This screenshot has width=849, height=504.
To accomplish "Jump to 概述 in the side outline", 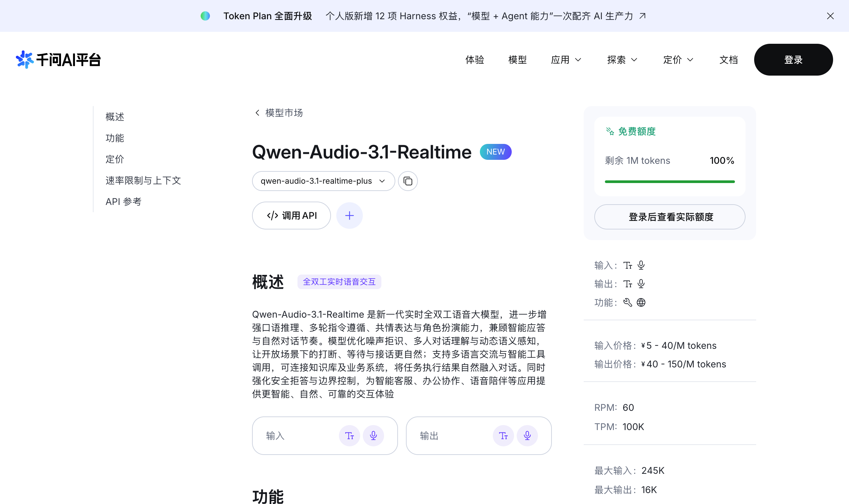I will point(115,117).
